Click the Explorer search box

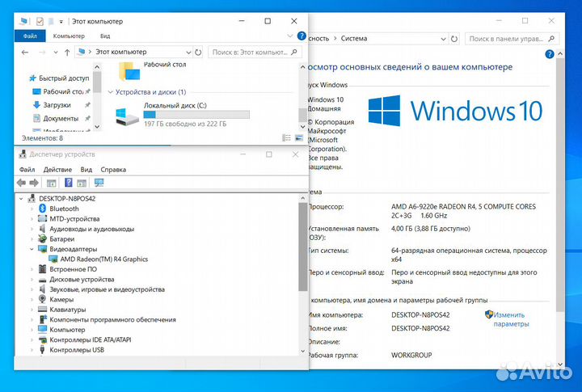point(255,53)
